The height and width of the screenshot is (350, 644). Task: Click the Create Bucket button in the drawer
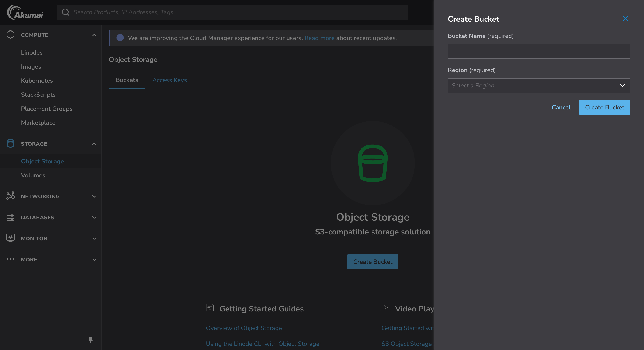coord(605,107)
